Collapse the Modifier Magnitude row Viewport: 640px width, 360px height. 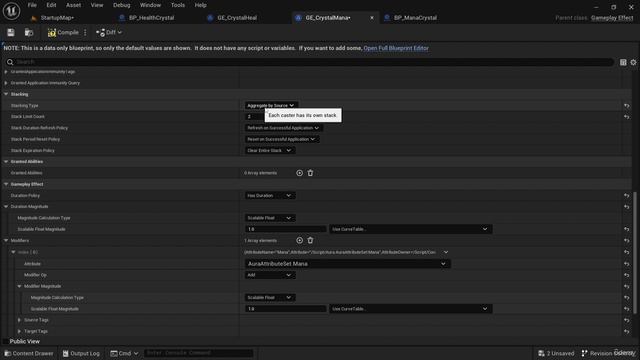[x=19, y=286]
